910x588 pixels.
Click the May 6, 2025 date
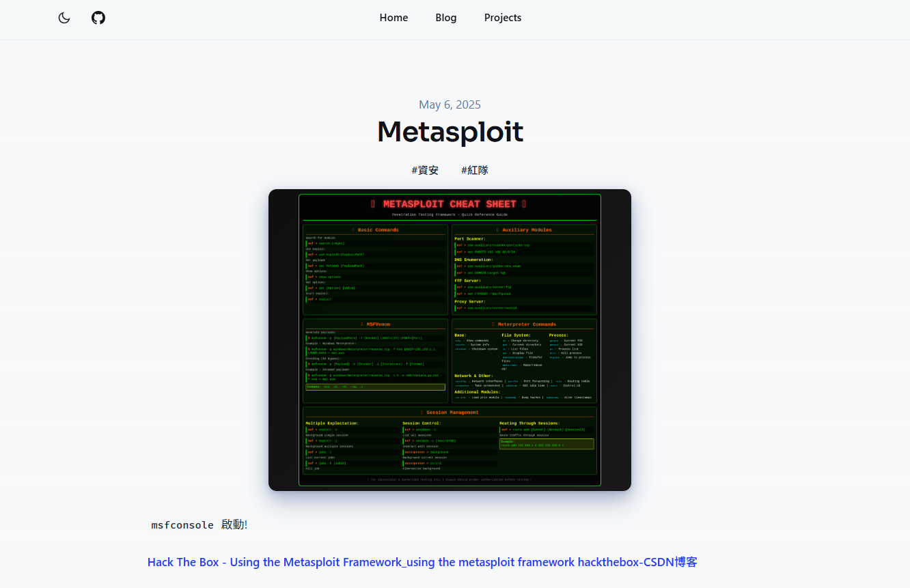[450, 104]
